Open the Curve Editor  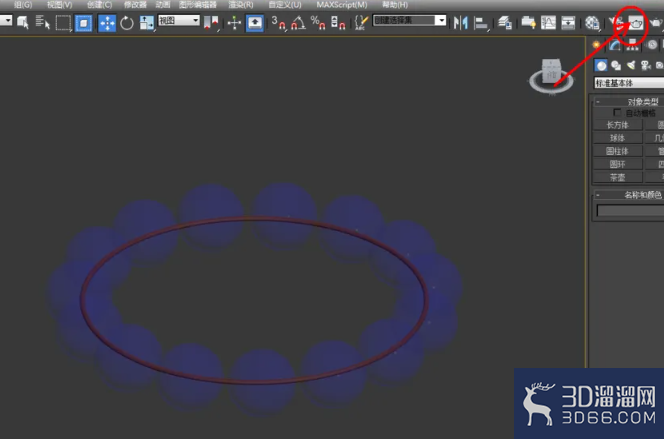[548, 23]
